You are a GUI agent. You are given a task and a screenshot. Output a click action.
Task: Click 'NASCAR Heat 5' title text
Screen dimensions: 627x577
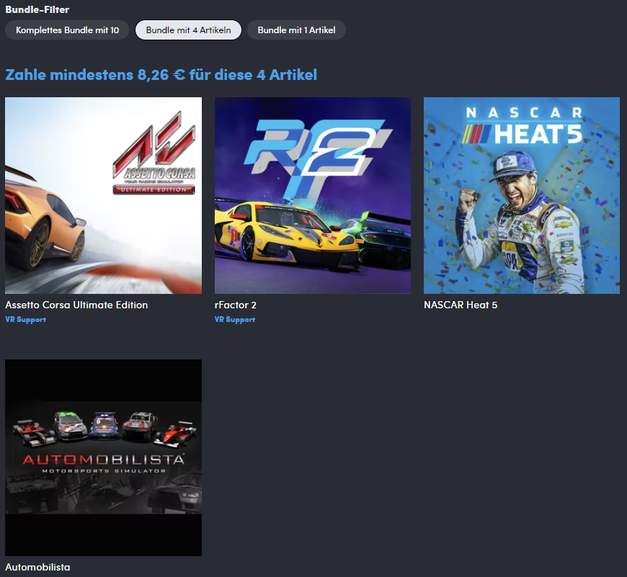pyautogui.click(x=461, y=305)
